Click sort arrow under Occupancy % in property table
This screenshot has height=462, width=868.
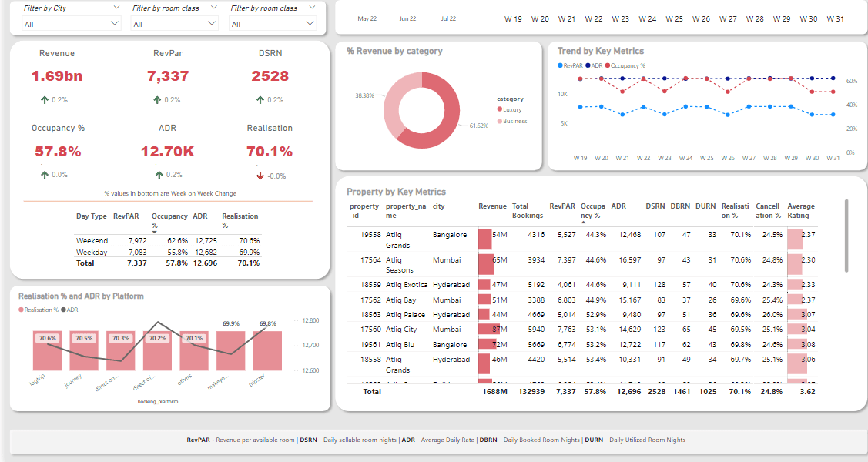583,223
